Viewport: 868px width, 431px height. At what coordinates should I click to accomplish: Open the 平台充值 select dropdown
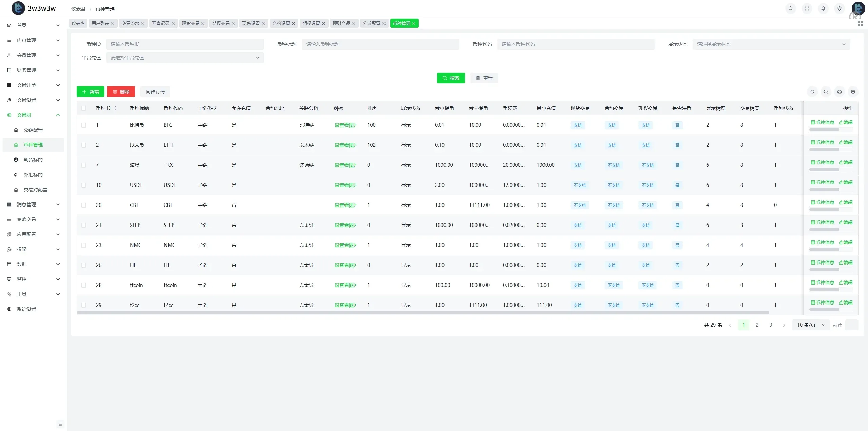click(x=185, y=58)
